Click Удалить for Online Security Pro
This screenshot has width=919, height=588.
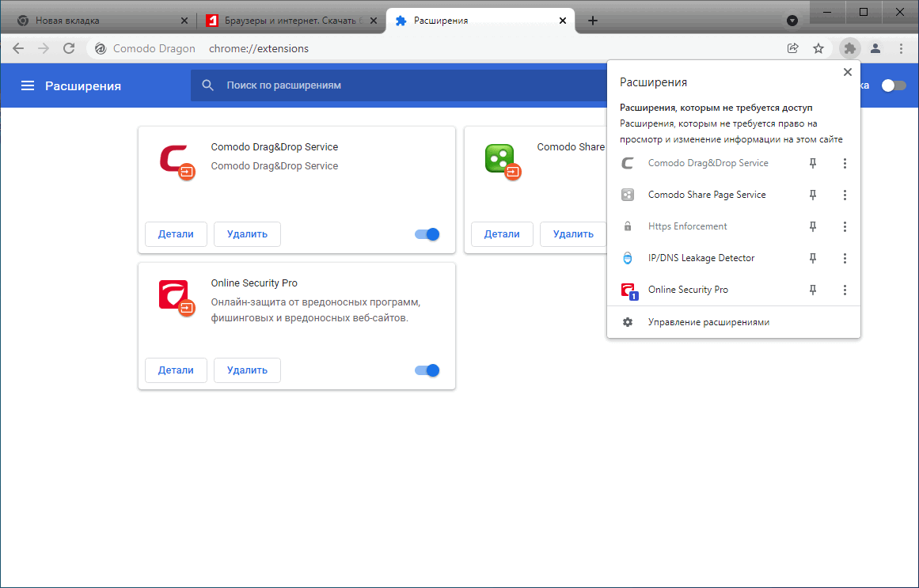point(247,370)
